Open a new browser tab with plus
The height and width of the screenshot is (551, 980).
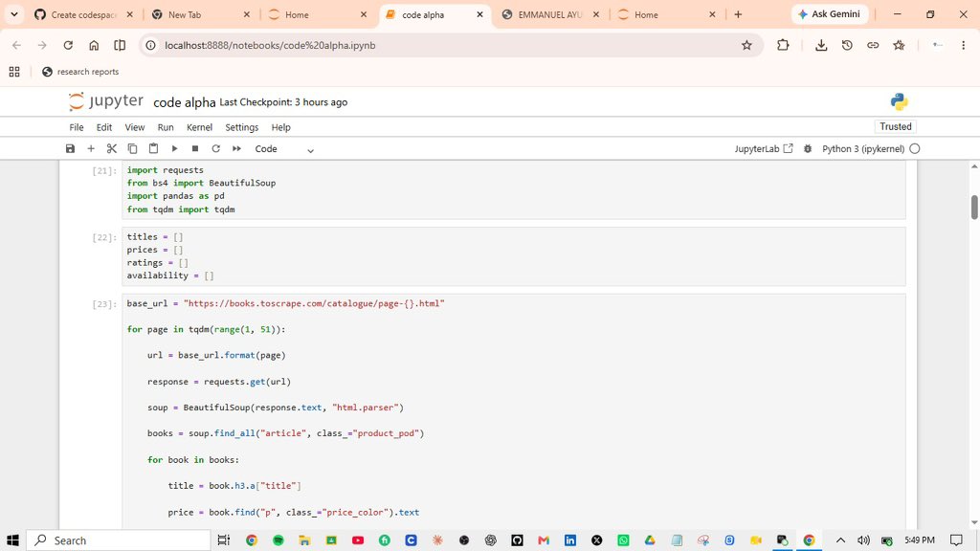tap(738, 14)
